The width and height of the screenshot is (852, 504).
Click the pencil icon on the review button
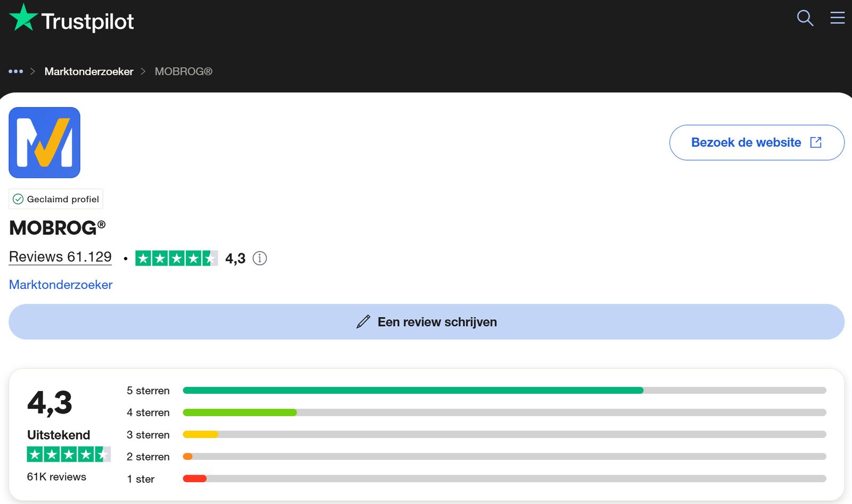click(x=363, y=321)
